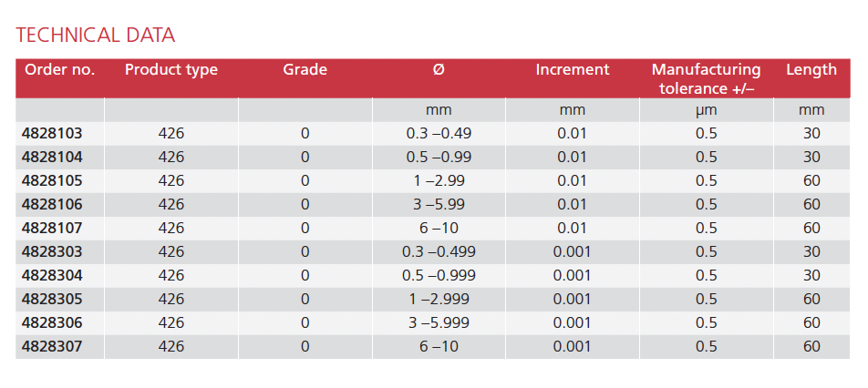
Task: Click the Grade column header
Action: click(305, 70)
